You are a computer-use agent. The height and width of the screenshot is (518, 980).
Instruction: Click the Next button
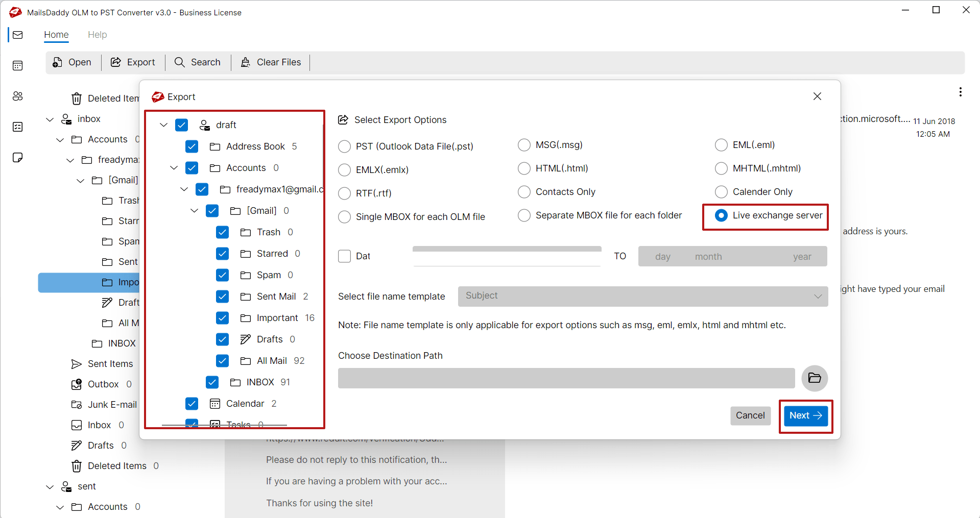[x=806, y=415]
